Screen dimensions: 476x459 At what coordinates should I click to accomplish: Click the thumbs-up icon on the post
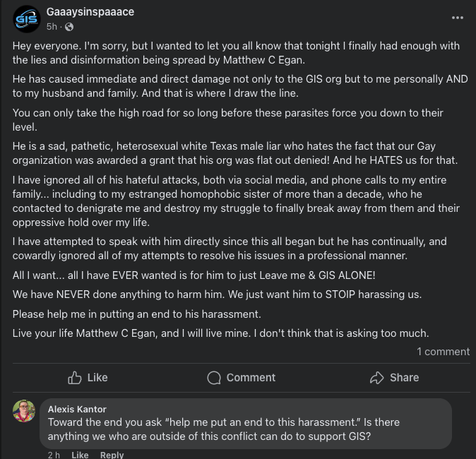75,378
